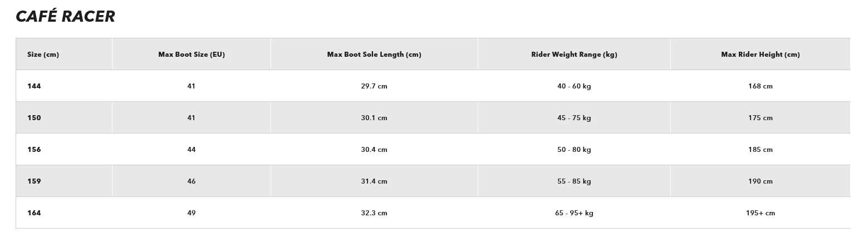Select the 156 size row label
This screenshot has width=868, height=237.
pos(34,150)
